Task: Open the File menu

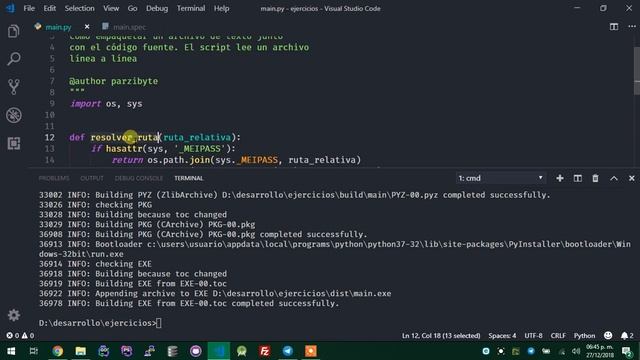Action: [x=29, y=8]
